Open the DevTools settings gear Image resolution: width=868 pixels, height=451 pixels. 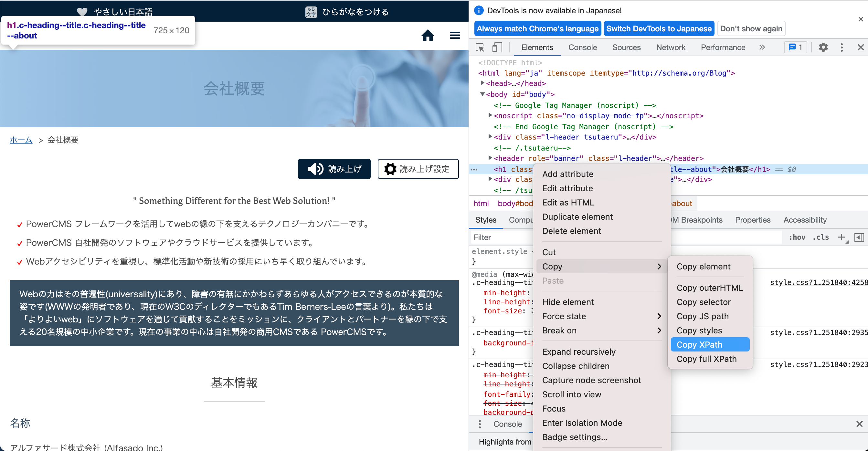click(x=823, y=47)
